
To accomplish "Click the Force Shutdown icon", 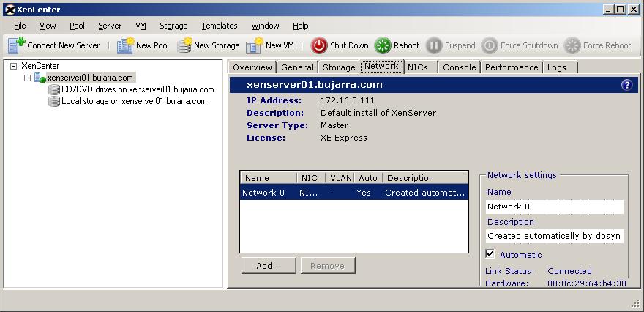I will click(x=489, y=45).
